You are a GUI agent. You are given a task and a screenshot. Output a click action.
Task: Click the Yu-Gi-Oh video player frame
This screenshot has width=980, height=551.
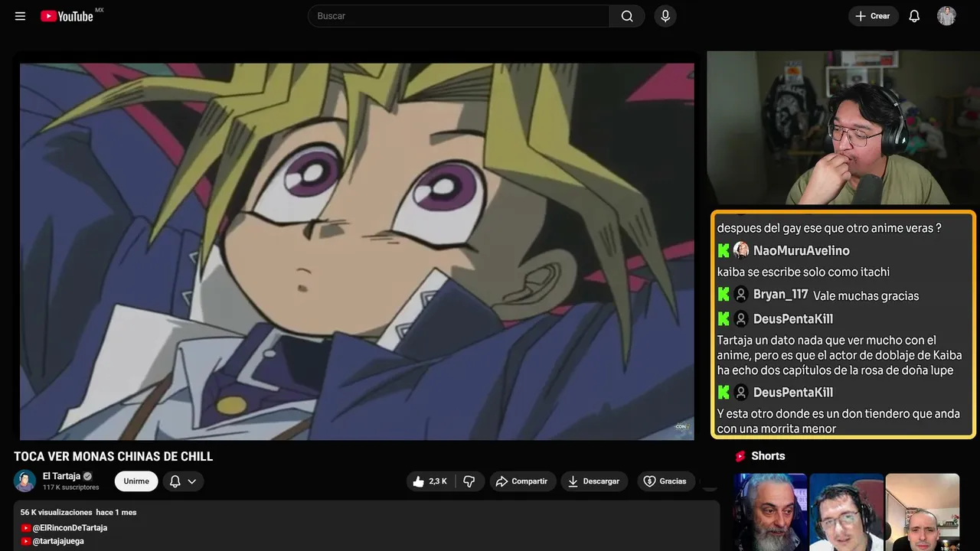357,251
